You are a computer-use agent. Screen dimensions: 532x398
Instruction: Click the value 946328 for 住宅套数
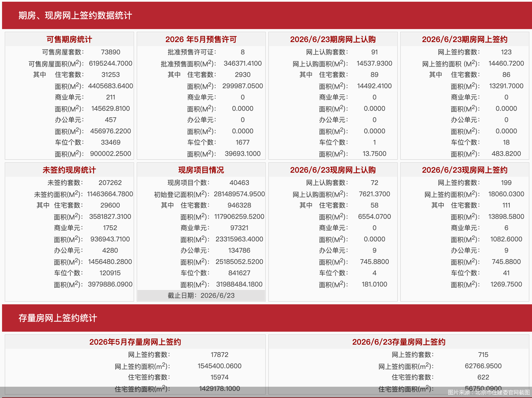pyautogui.click(x=239, y=205)
